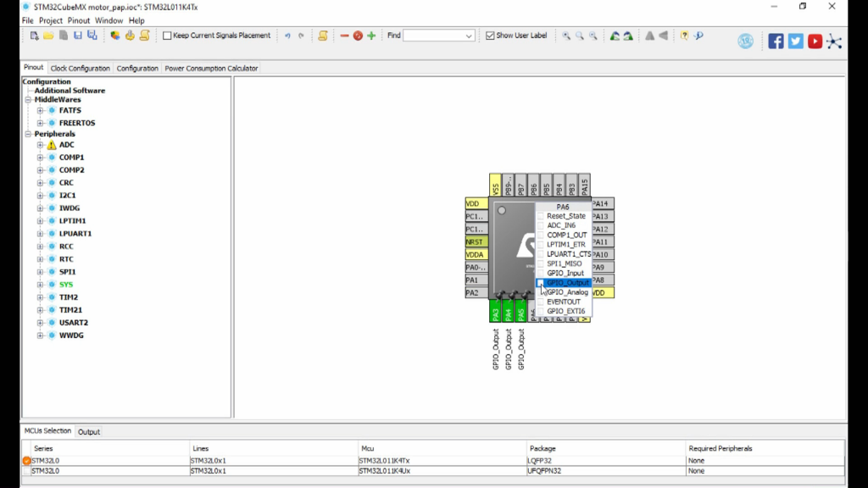Uncheck Show User Label checkbox
Viewport: 868px width, 488px height.
point(490,36)
